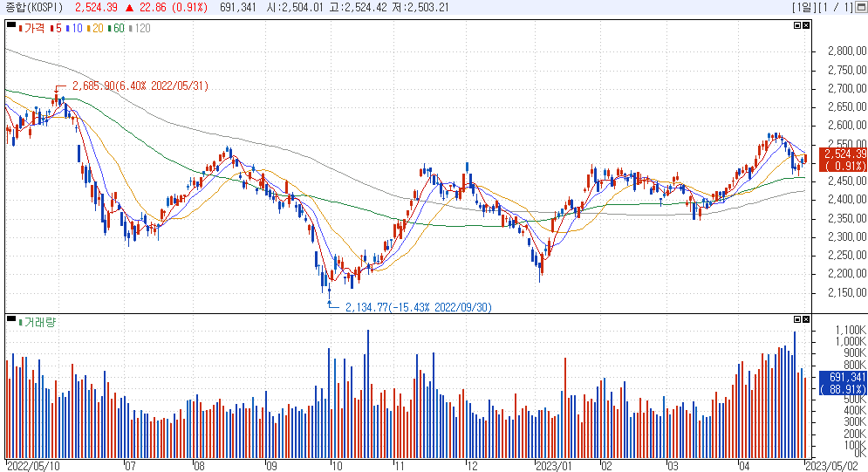Maximize the price chart panel

[x=797, y=25]
